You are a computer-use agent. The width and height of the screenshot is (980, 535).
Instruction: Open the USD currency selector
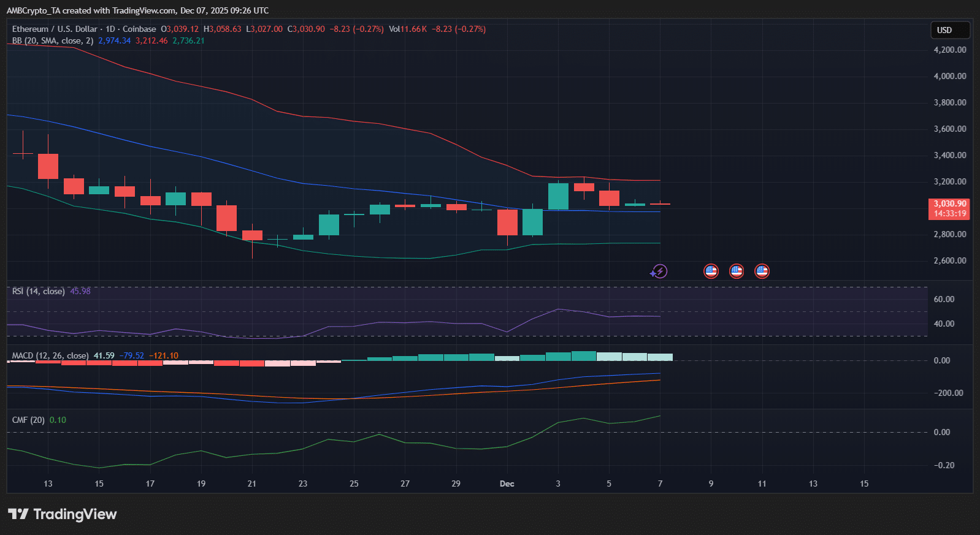click(949, 30)
